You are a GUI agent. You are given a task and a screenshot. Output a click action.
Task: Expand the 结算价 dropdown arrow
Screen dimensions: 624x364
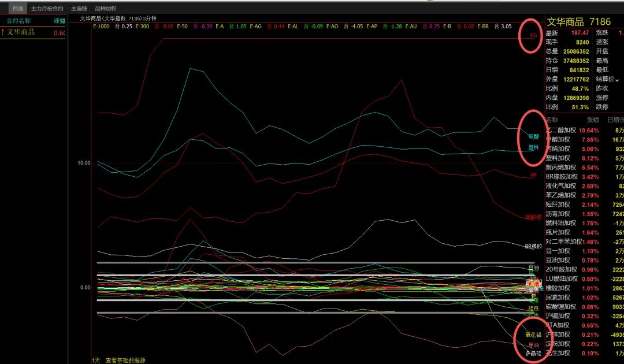coord(617,80)
